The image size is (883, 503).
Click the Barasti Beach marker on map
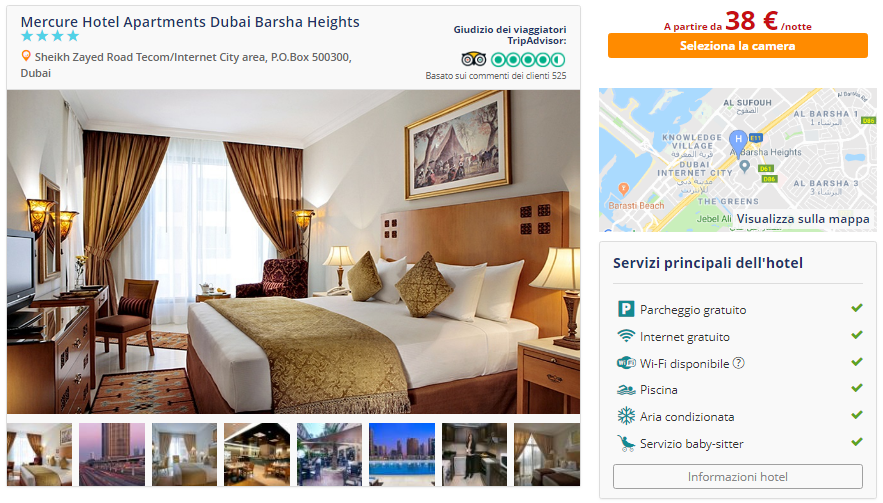pos(623,189)
